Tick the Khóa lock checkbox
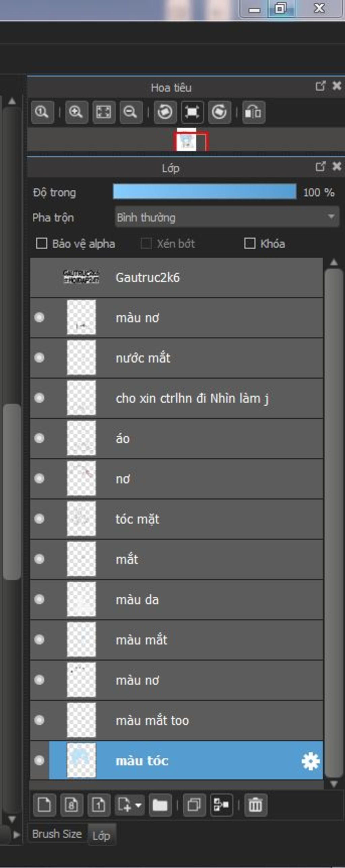The height and width of the screenshot is (868, 345). [250, 243]
